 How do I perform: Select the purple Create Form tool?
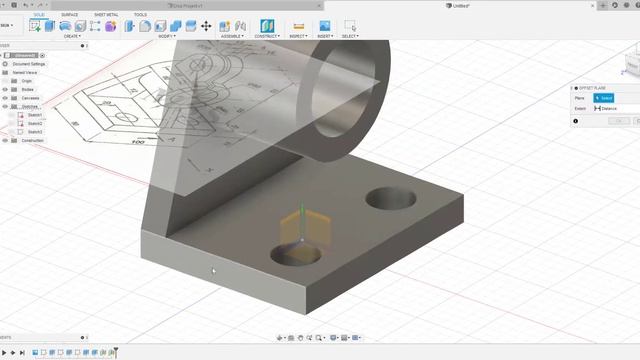111,26
